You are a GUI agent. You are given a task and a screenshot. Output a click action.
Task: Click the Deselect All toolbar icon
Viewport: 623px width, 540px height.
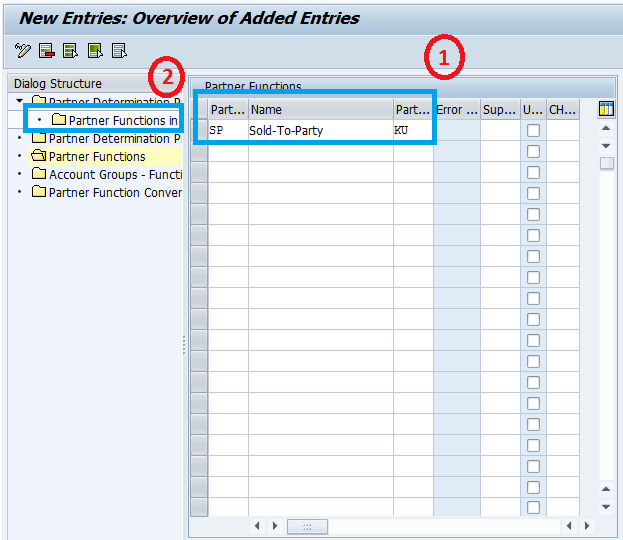[x=119, y=50]
